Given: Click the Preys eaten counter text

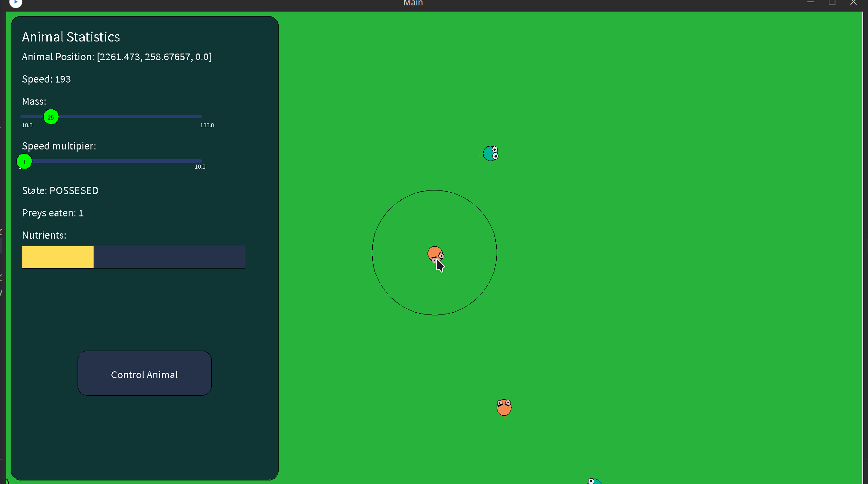Looking at the screenshot, I should (53, 213).
